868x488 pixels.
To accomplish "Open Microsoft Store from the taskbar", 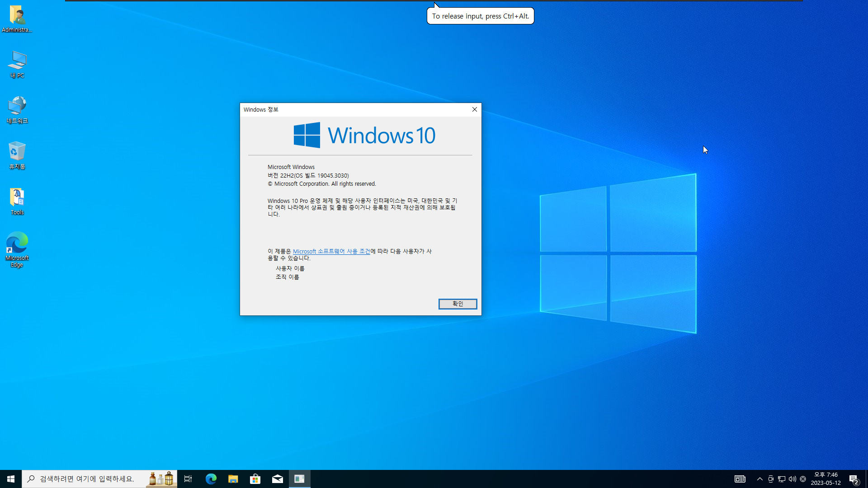I will pyautogui.click(x=255, y=479).
